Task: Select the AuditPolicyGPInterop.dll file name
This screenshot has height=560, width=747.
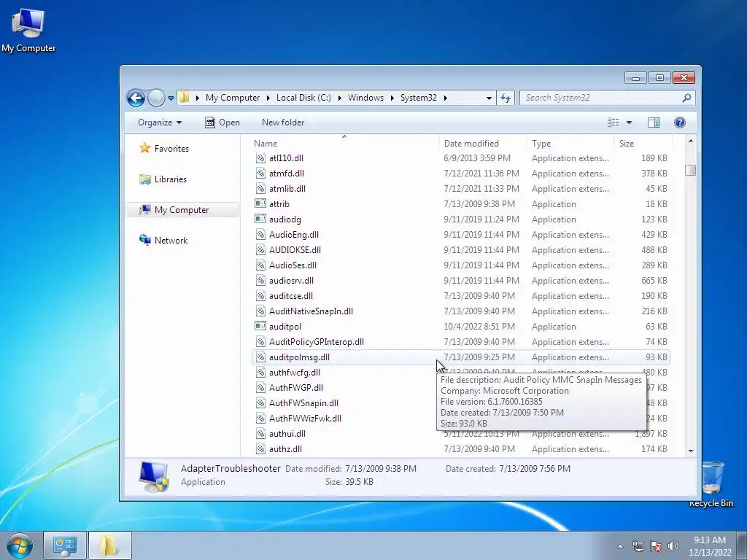Action: tap(317, 342)
